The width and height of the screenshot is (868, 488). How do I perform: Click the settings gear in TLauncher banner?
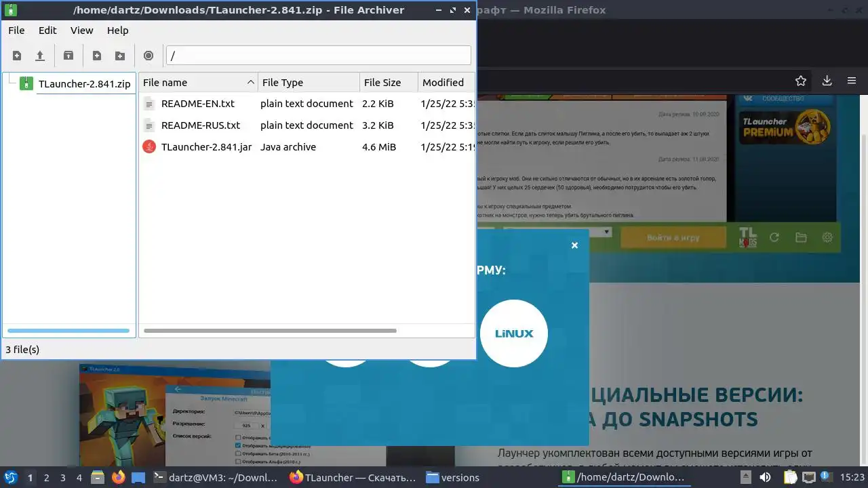(827, 237)
